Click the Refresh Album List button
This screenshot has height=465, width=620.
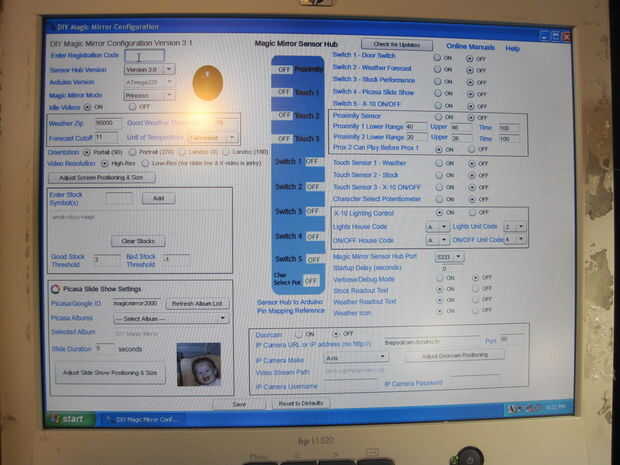tap(197, 304)
